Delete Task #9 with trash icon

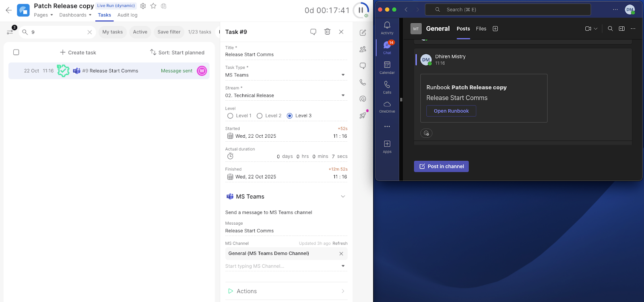(x=327, y=31)
